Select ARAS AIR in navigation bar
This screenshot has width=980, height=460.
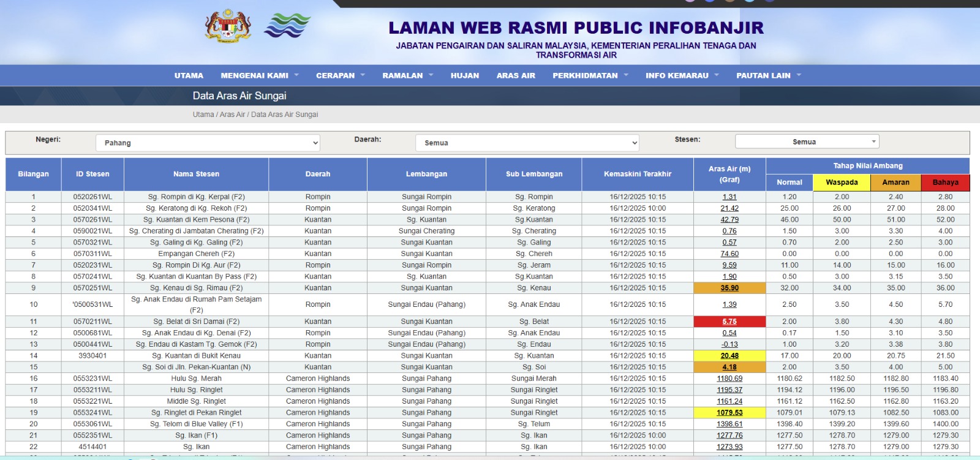(x=516, y=75)
